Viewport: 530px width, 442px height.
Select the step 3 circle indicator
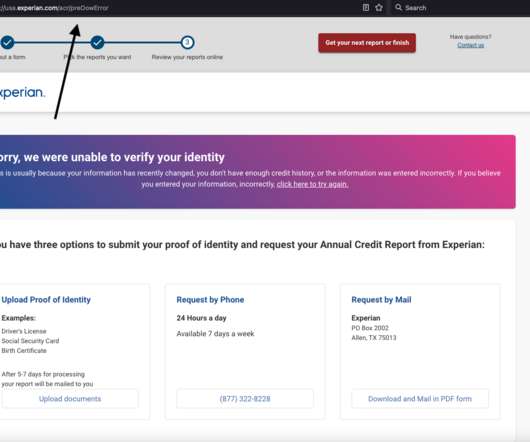[x=187, y=43]
